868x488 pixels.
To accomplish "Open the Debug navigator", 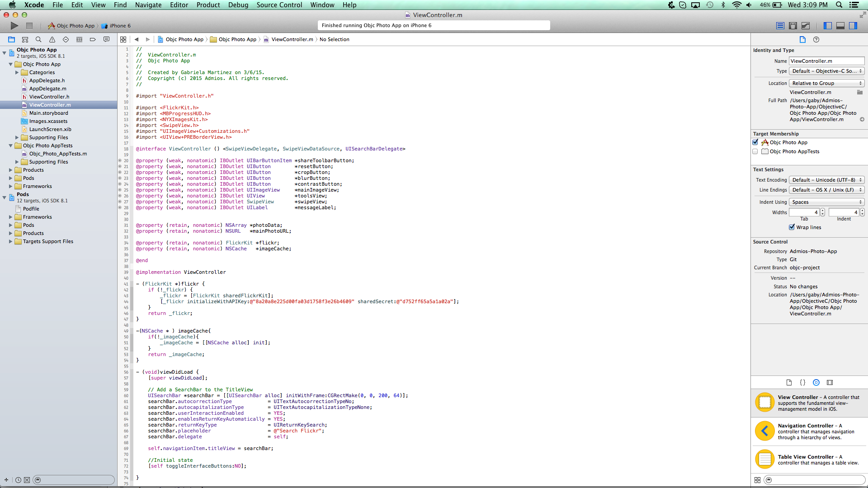I will tap(79, 39).
